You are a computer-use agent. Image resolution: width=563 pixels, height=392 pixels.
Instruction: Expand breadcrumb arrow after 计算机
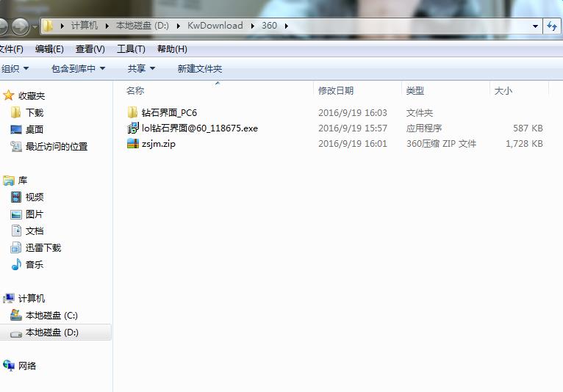pyautogui.click(x=107, y=26)
